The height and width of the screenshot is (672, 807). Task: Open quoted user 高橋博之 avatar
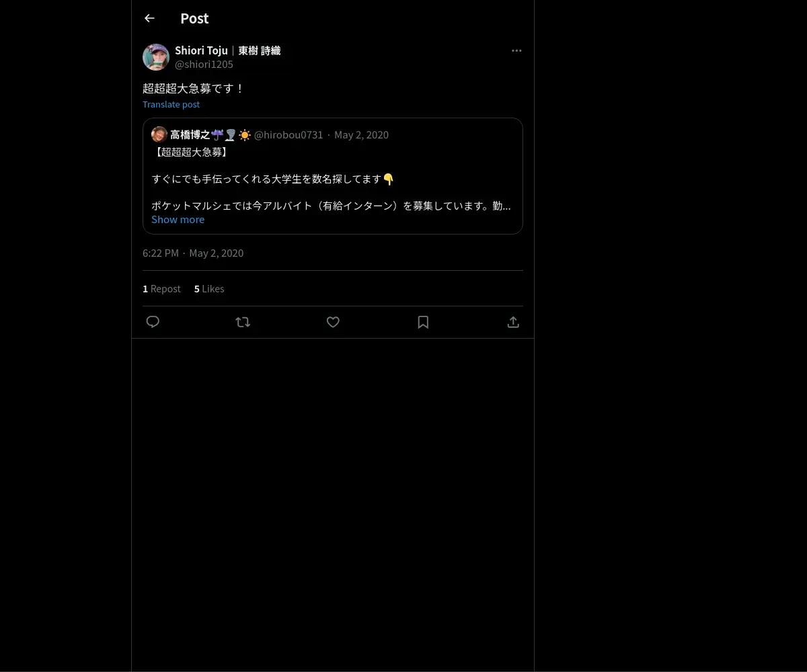point(159,134)
